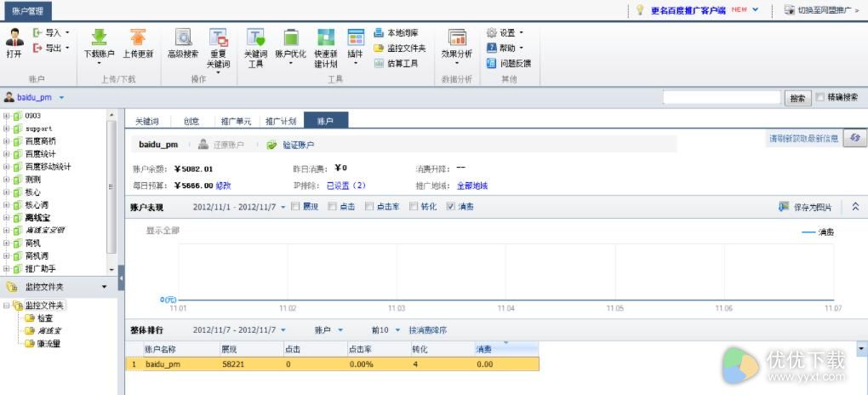Select the 账户 tab
The image size is (868, 395).
pos(325,121)
